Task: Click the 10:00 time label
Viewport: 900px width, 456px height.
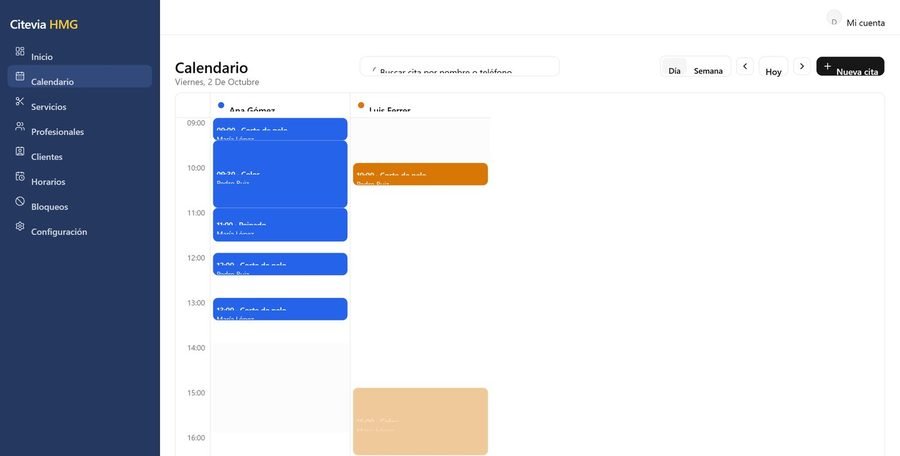Action: [196, 168]
